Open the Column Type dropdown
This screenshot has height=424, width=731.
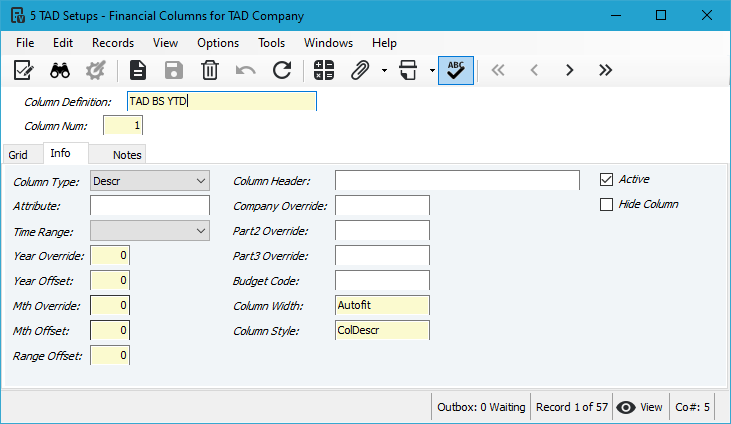150,181
